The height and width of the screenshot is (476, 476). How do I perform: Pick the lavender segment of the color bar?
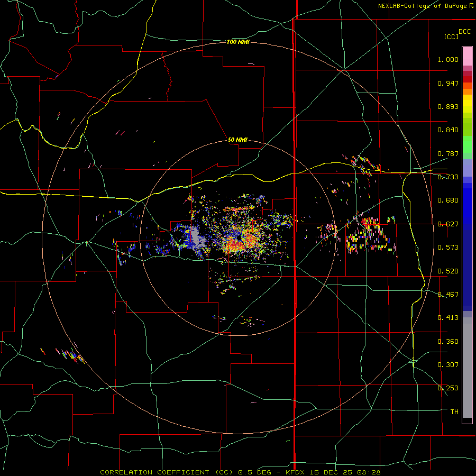click(x=467, y=168)
